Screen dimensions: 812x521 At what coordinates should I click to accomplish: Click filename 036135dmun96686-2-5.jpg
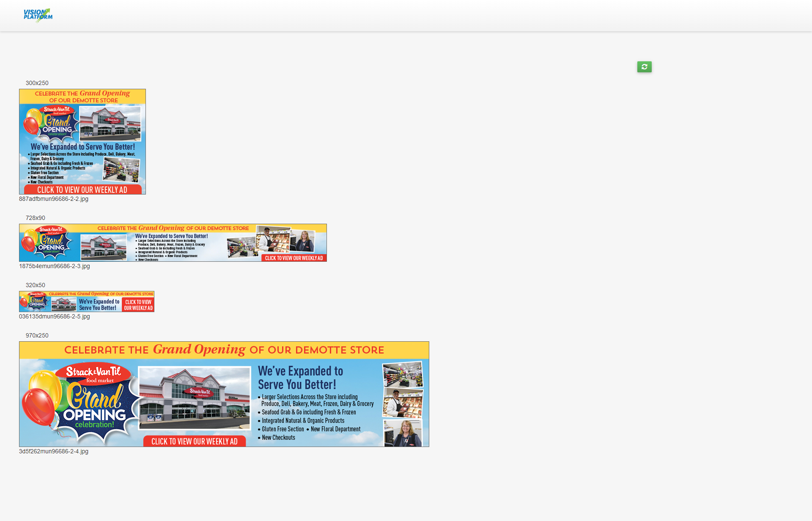[x=55, y=316]
